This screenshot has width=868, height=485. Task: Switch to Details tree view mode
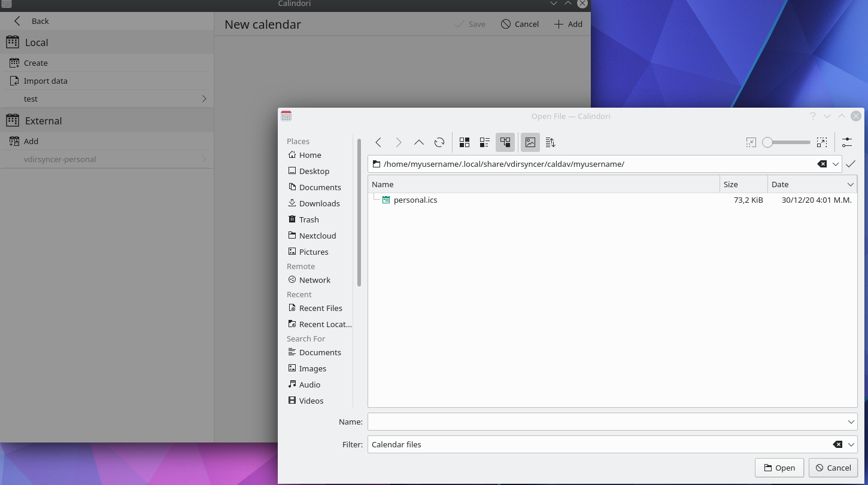pyautogui.click(x=505, y=142)
